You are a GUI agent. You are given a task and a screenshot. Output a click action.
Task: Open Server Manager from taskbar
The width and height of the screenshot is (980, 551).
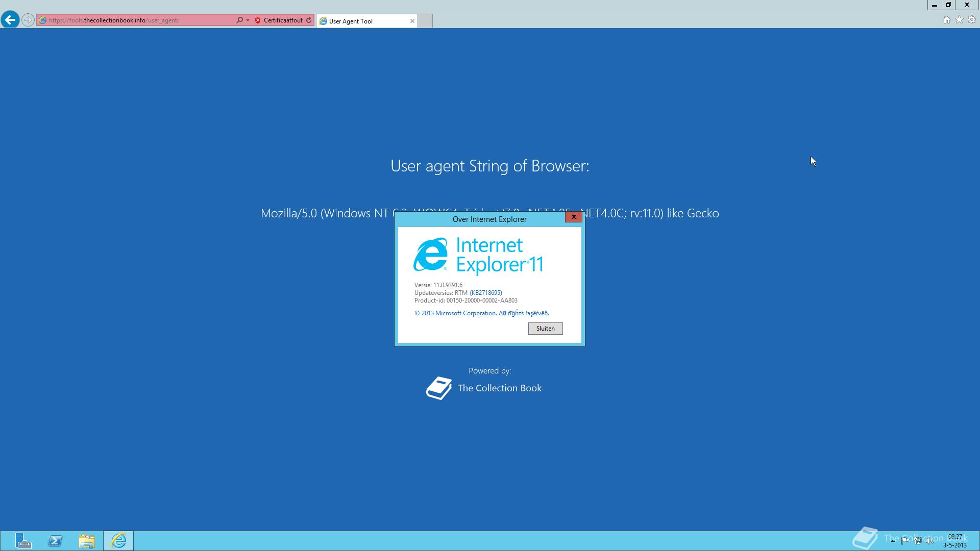pyautogui.click(x=23, y=541)
